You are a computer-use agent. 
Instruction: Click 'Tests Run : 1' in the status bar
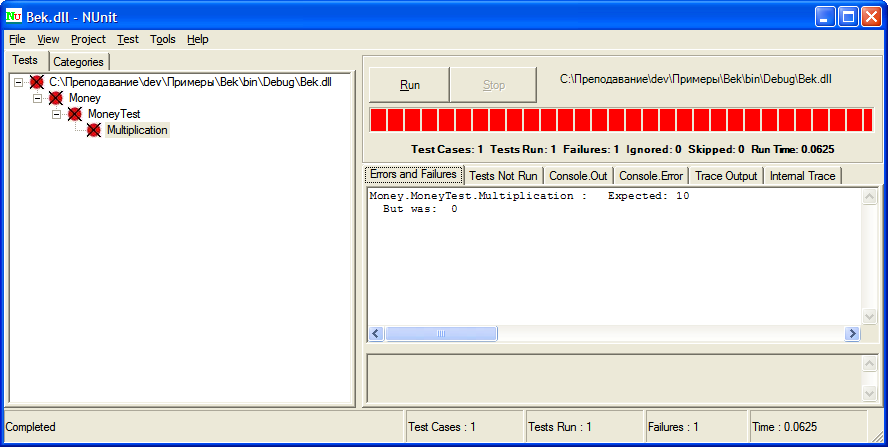(560, 427)
